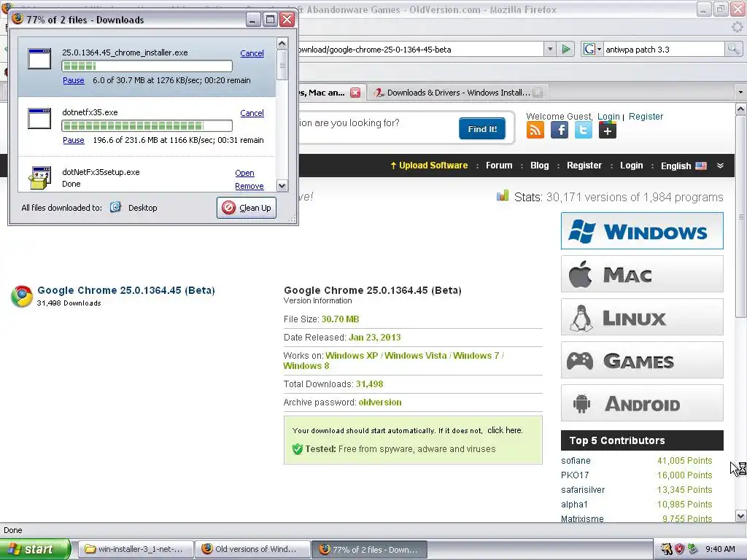
Task: Click the dotnetfx35.exe file icon
Action: (39, 119)
